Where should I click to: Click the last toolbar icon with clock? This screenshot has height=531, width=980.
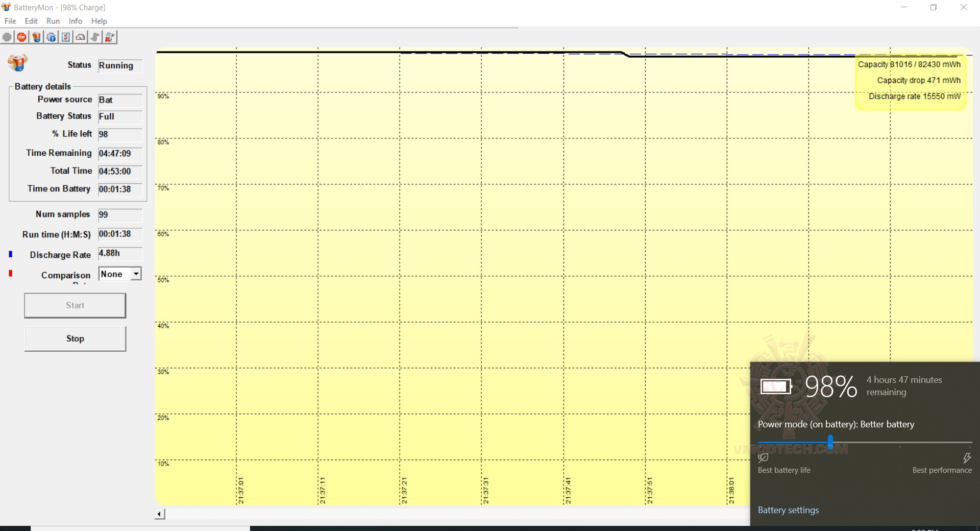(x=110, y=37)
